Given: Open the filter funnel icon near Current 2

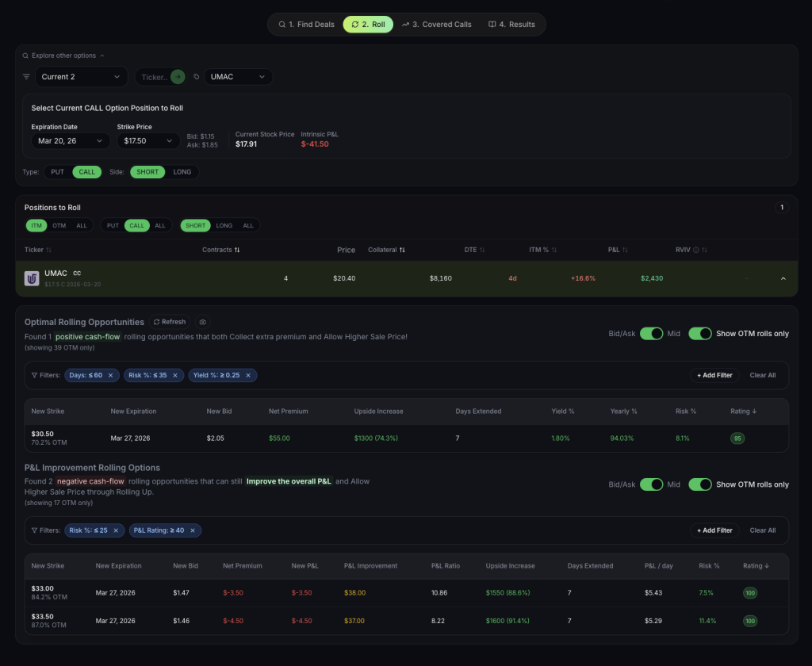Looking at the screenshot, I should (26, 76).
